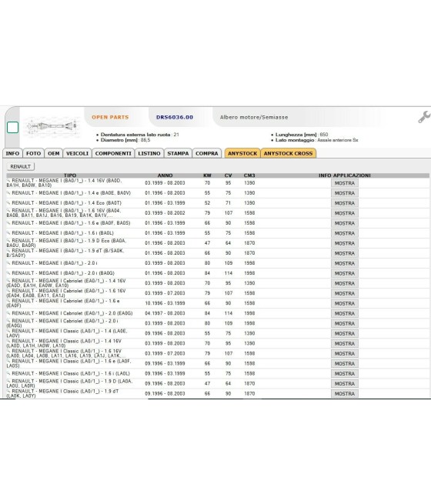
Task: Click magnifier icon beside Megane 1.4 Eco row
Action: click(8, 203)
